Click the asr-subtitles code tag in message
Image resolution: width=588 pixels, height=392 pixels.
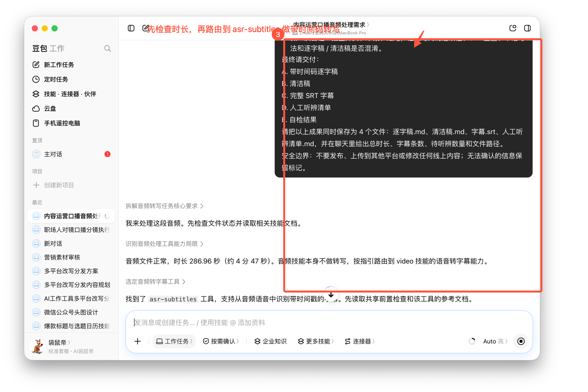tap(173, 299)
